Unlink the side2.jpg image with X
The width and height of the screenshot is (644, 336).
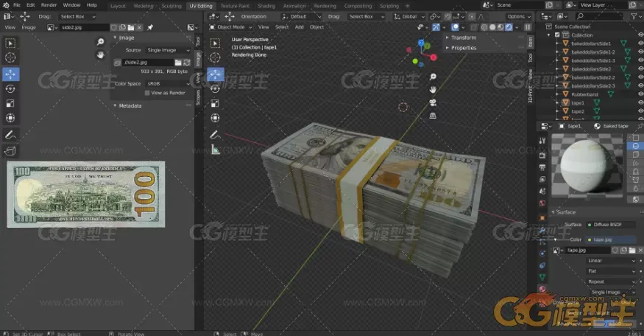coord(139,27)
